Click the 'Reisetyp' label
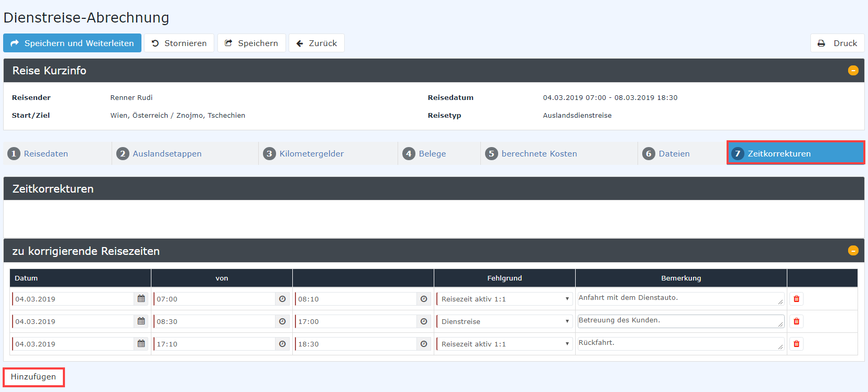This screenshot has height=392, width=868. 444,115
